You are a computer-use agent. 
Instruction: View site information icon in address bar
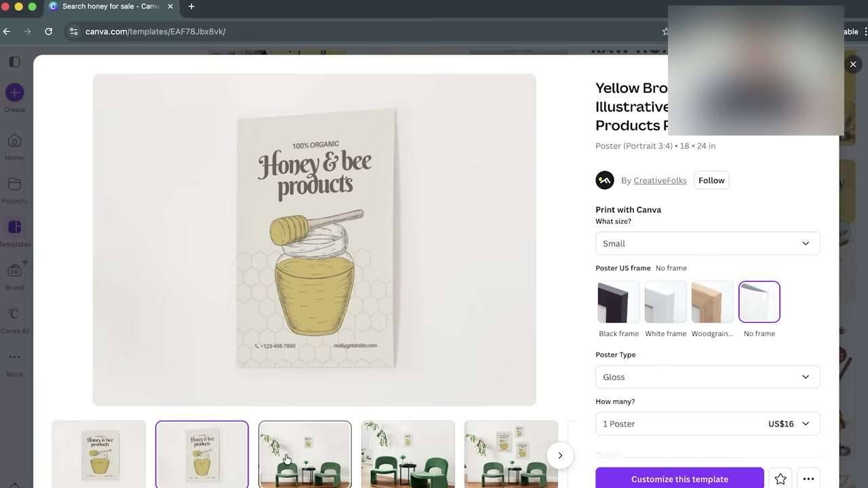pos(73,31)
